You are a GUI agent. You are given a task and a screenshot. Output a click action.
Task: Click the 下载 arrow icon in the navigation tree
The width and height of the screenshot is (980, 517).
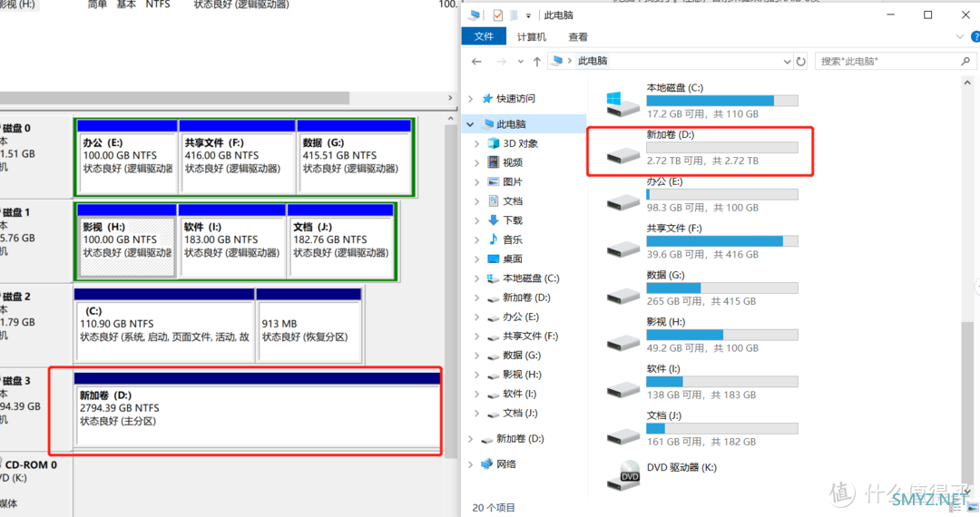(x=493, y=219)
